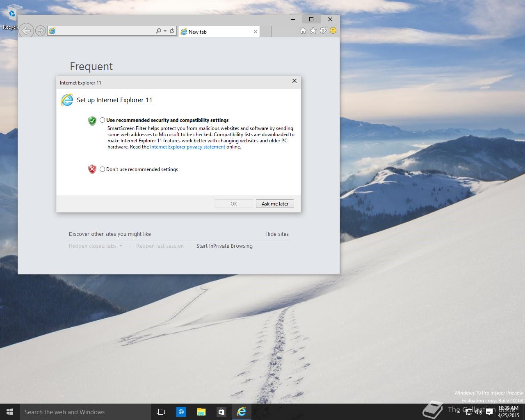Close the New tab tab
Screen dimensions: 525x420
(256, 32)
